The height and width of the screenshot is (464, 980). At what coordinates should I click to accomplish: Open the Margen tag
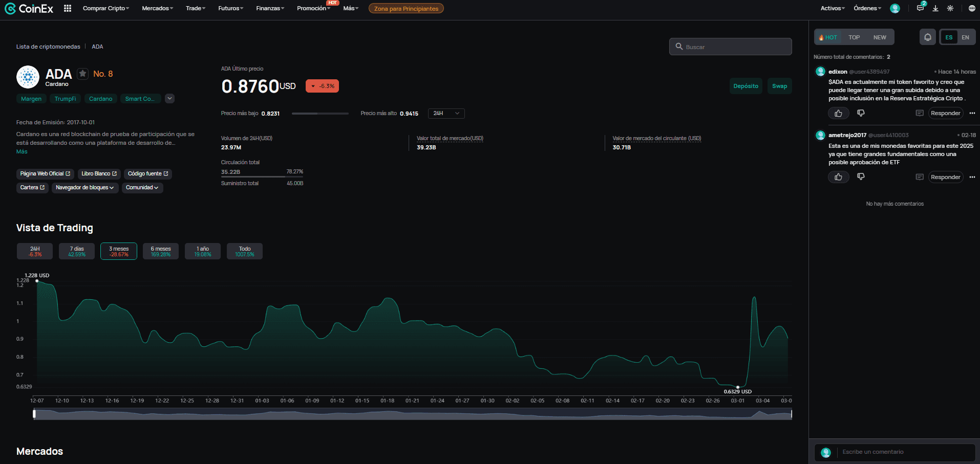pyautogui.click(x=31, y=99)
